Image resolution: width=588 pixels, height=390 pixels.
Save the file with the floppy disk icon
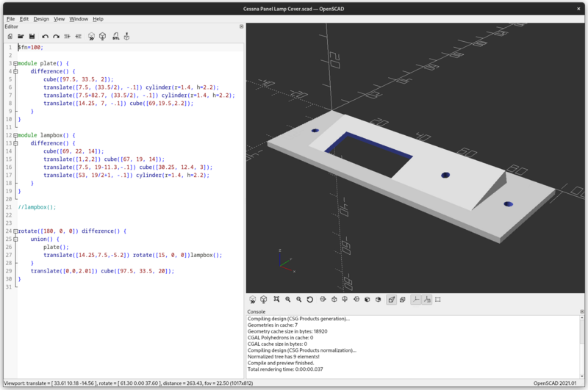click(x=32, y=36)
